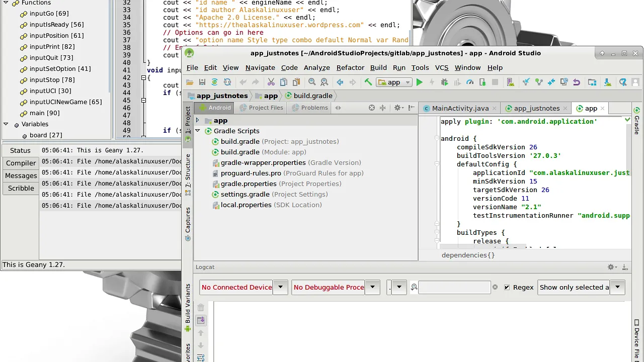Clear logcat with the trash icon
Image resolution: width=644 pixels, height=362 pixels.
[201, 308]
